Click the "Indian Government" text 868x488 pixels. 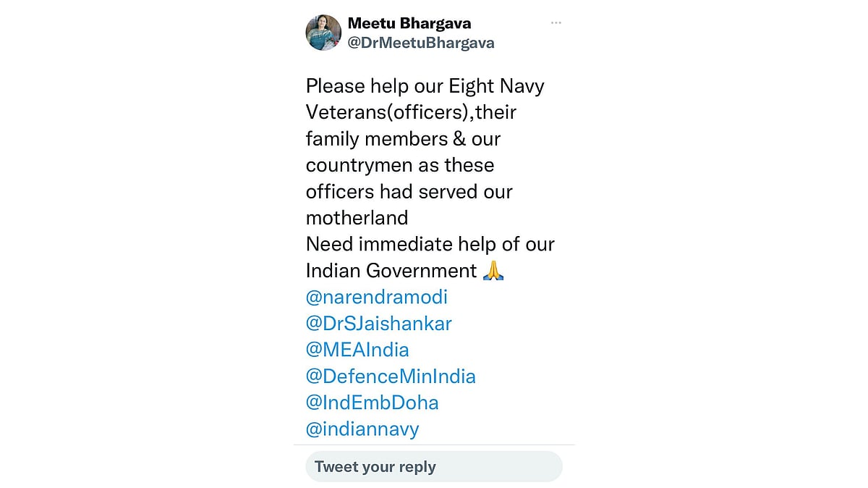(391, 271)
